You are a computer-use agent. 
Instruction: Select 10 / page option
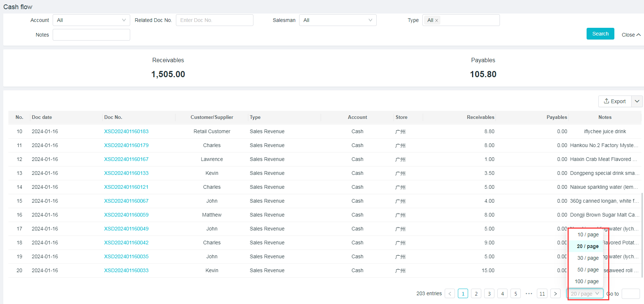[x=588, y=234]
